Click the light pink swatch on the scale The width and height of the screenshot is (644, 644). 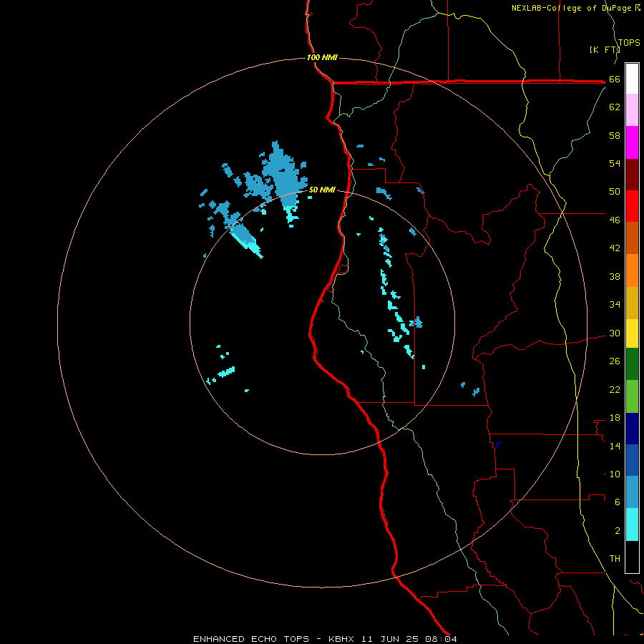tap(632, 109)
